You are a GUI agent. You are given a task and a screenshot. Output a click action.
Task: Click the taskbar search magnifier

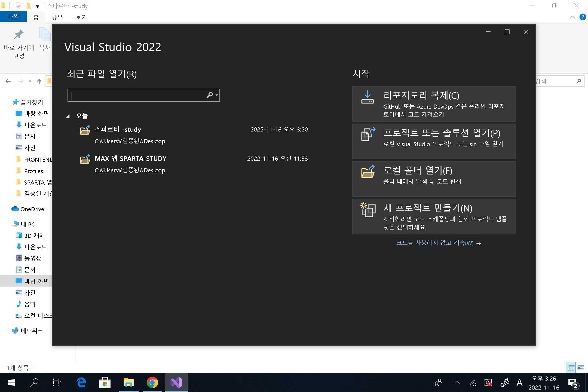34,382
